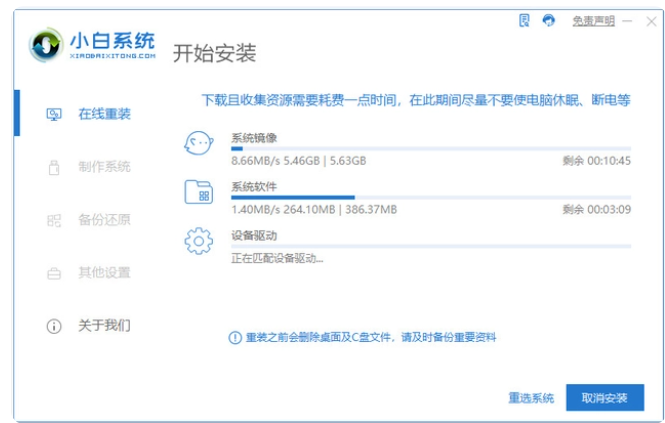This screenshot has width=665, height=423.
Task: Click the 系统镜像 download progress bar
Action: pos(431,149)
